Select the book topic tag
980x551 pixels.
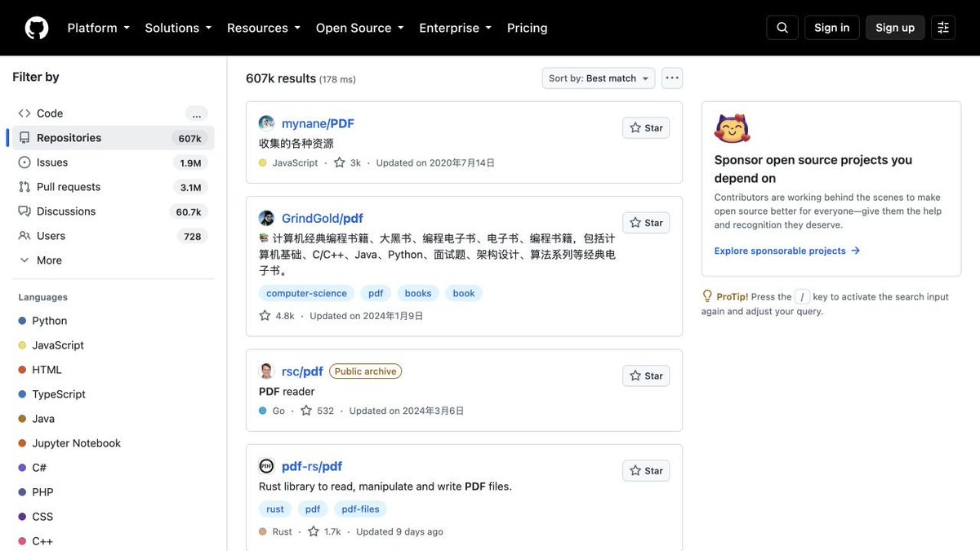click(464, 293)
